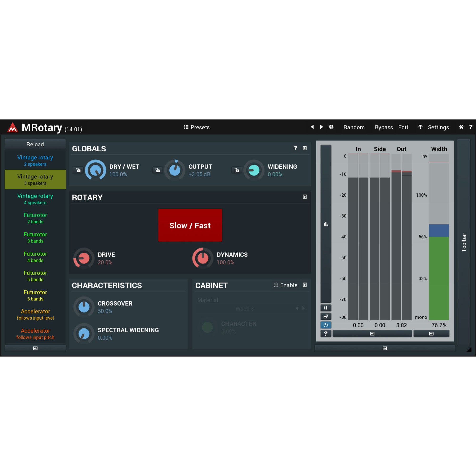Click the Random button
Screen dimensions: 476x476
354,127
